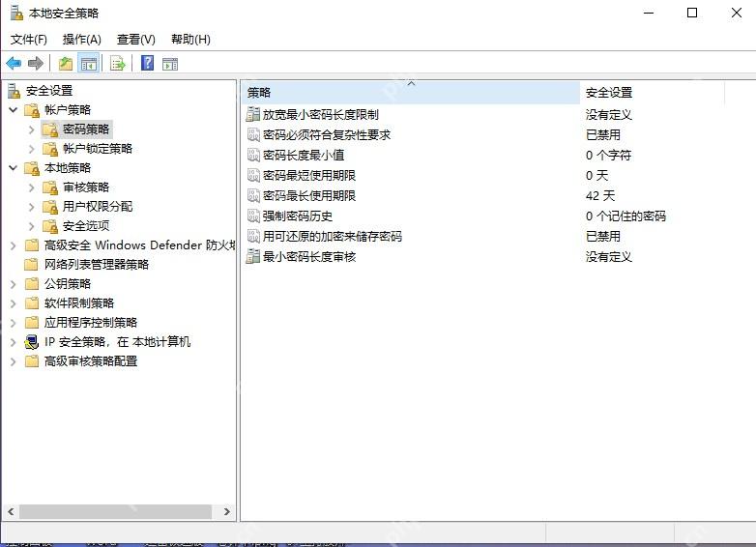Viewport: 756px width, 547px height.
Task: Click the 密码长度最小值 policy icon
Action: click(253, 155)
